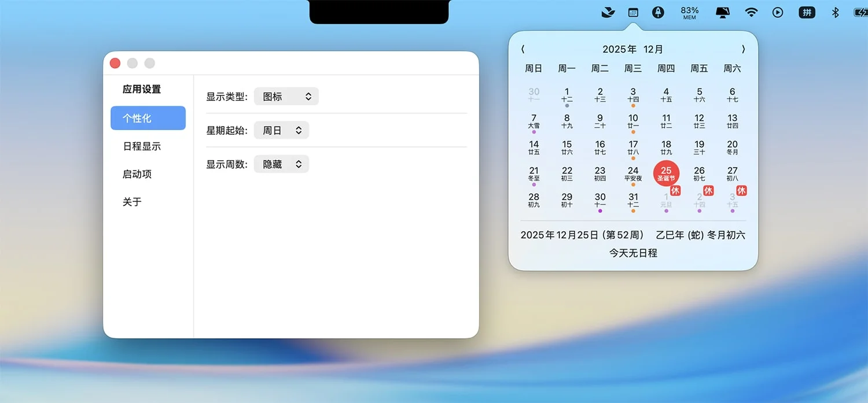Open the 显示类型 dropdown showing 图标

(x=286, y=96)
